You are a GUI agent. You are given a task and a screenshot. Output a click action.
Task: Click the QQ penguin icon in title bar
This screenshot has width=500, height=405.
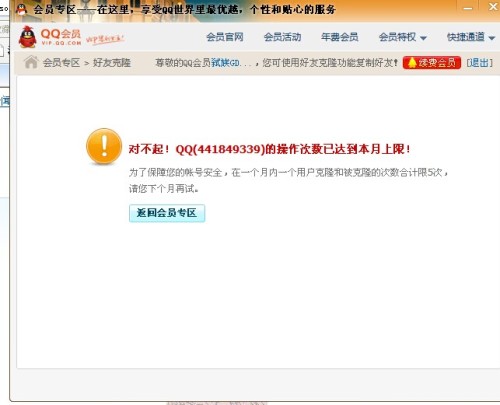coord(21,9)
